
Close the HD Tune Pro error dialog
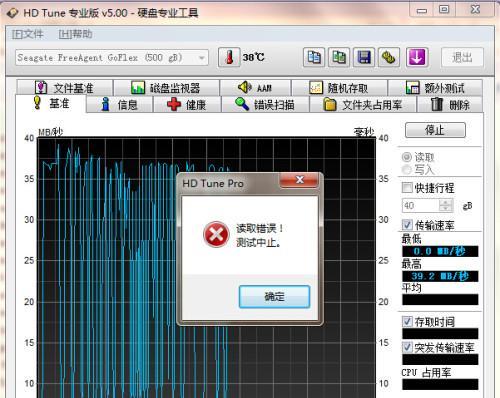coord(299,180)
